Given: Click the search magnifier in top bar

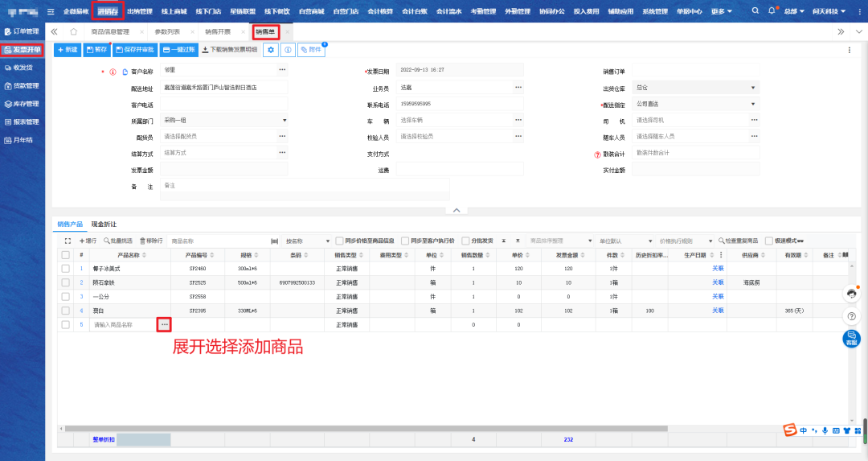Looking at the screenshot, I should (755, 11).
